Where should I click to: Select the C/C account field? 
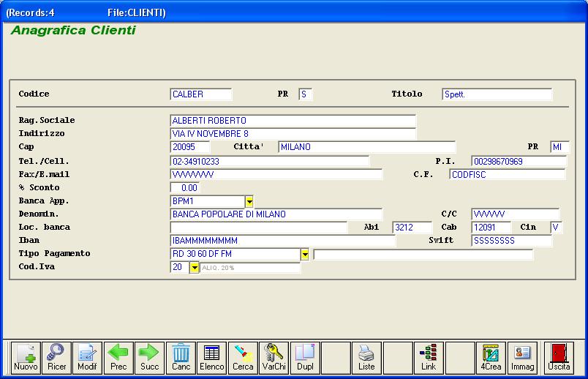pyautogui.click(x=516, y=214)
